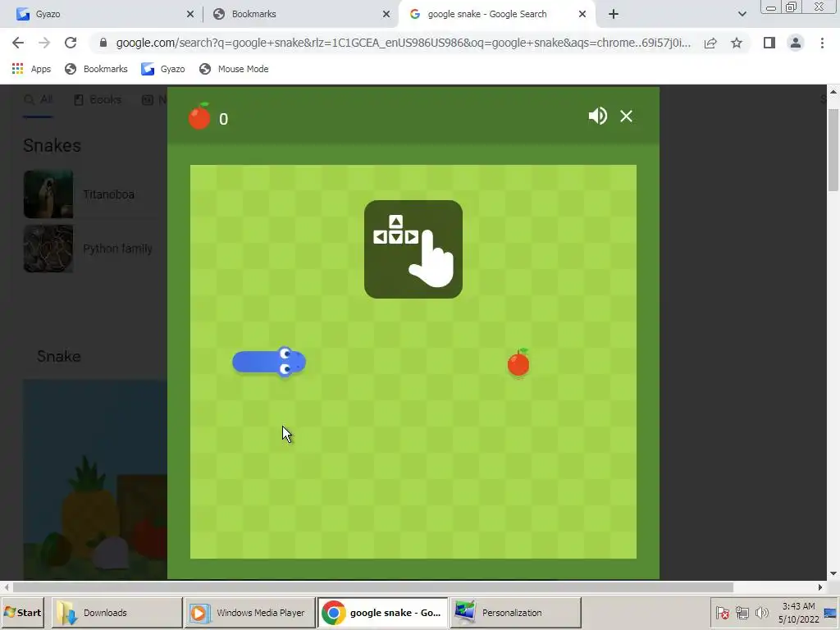Screen dimensions: 840x630
Task: Click the score value 0
Action: pyautogui.click(x=223, y=119)
